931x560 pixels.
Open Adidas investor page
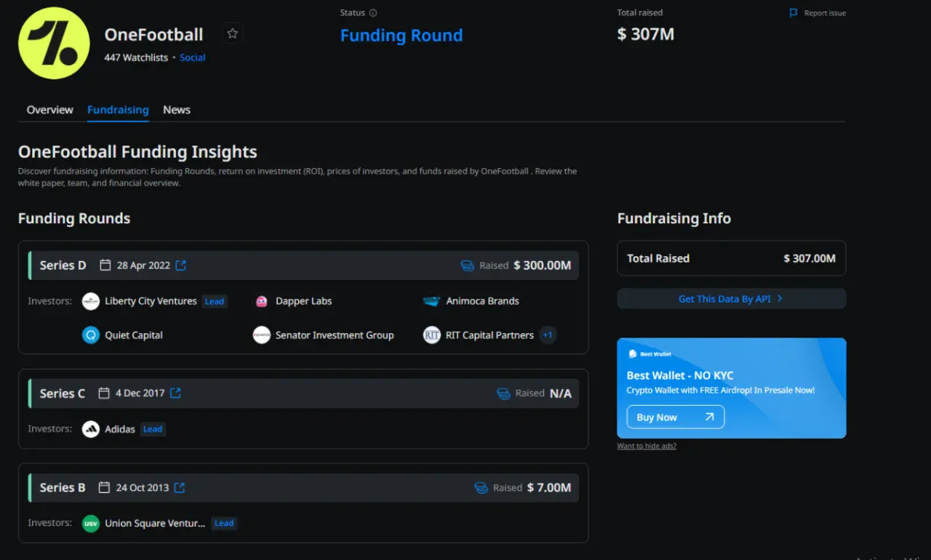click(x=120, y=429)
